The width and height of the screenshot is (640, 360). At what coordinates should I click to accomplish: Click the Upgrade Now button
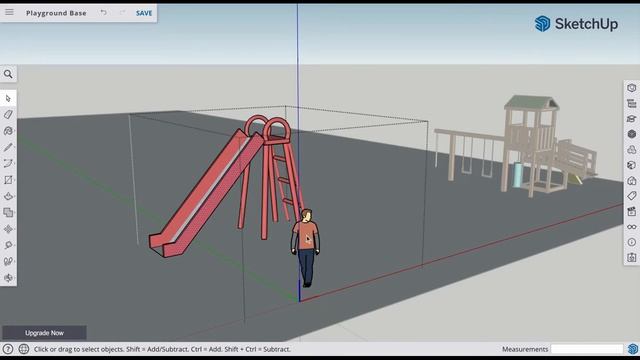tap(44, 333)
